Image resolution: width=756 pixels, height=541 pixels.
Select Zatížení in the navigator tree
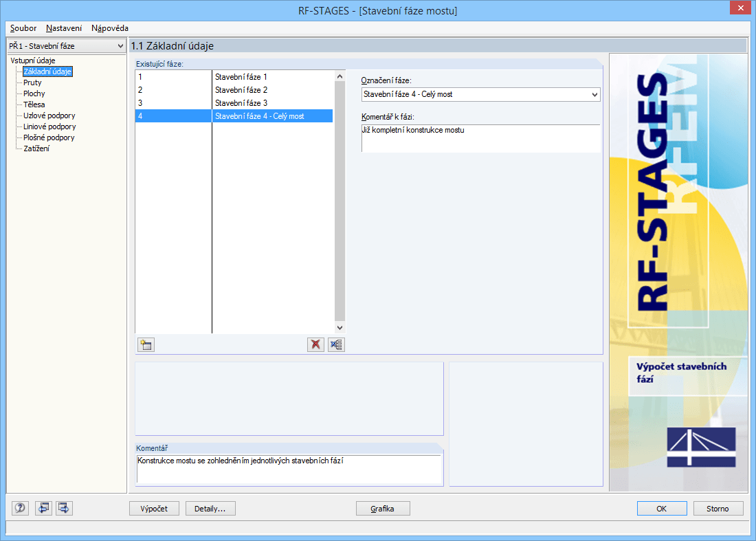coord(36,148)
